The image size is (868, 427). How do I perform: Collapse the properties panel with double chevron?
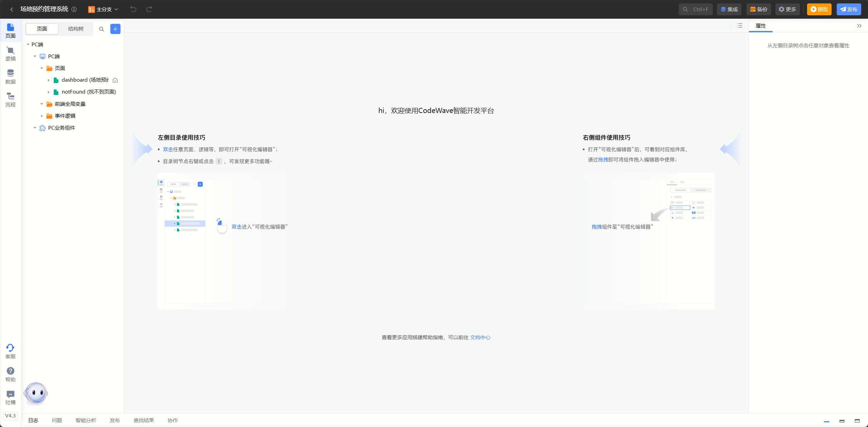[859, 26]
